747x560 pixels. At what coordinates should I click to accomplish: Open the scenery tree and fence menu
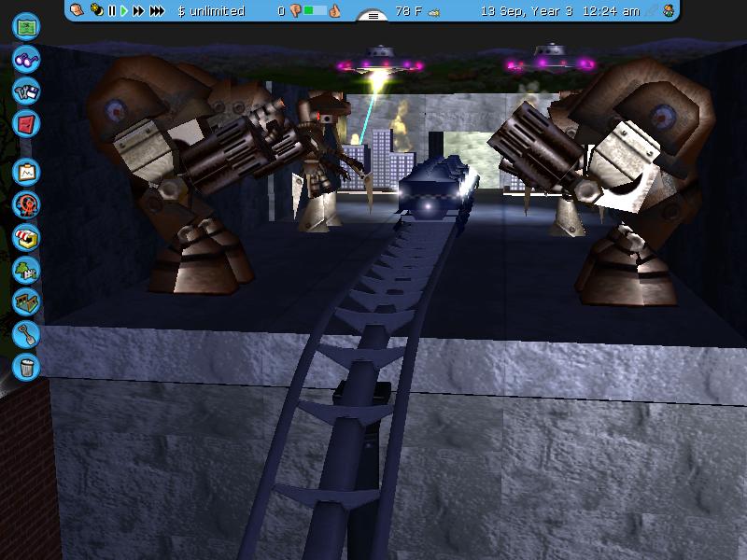(x=26, y=270)
